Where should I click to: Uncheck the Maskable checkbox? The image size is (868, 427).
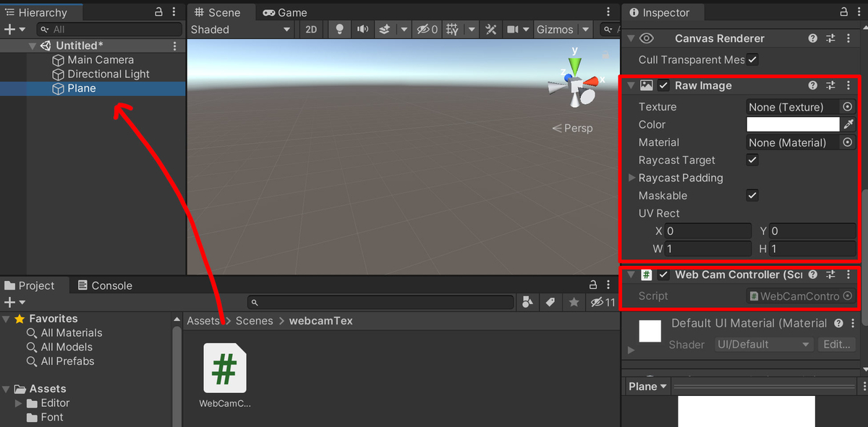click(x=752, y=195)
